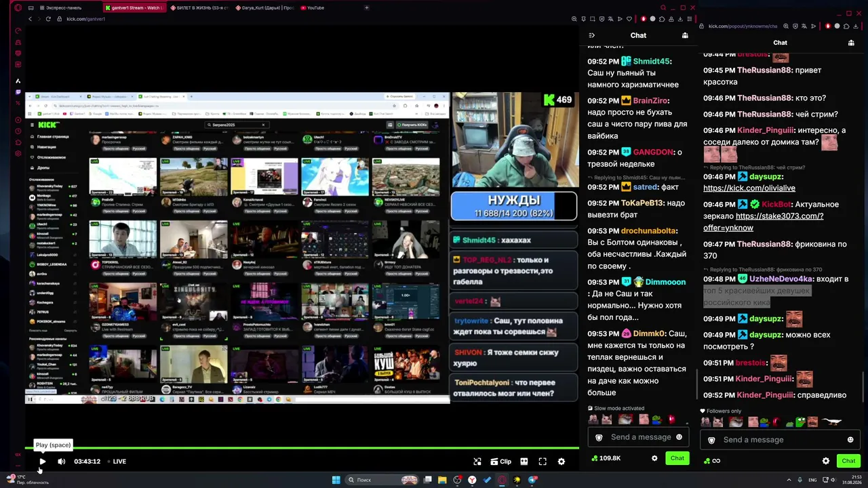Open users icon in popout Chat header
This screenshot has width=868, height=488.
point(851,43)
